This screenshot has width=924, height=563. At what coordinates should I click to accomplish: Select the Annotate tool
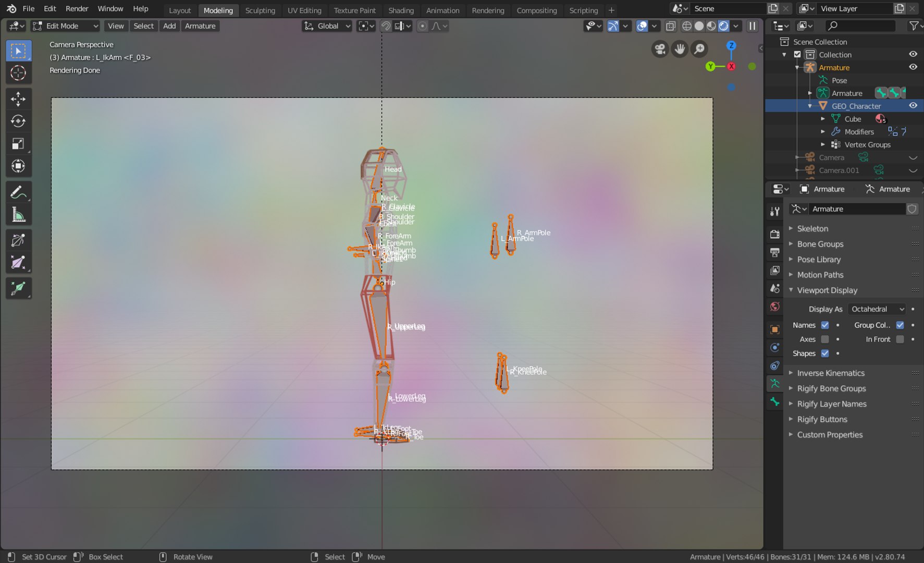[x=18, y=192]
